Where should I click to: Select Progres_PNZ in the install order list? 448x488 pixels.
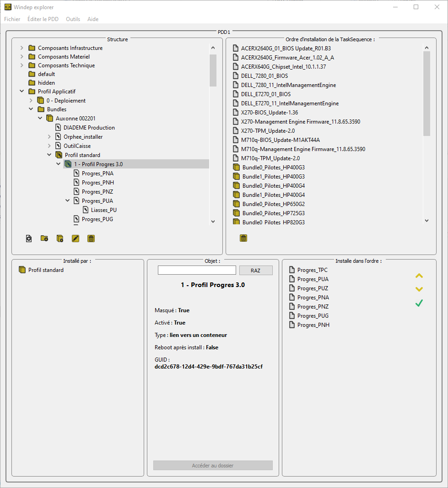(313, 307)
